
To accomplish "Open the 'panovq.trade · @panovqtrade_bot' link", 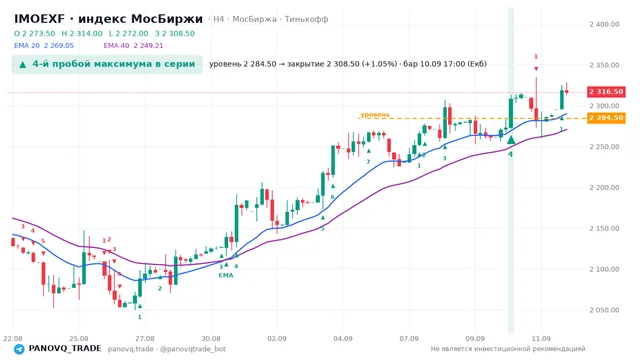I will point(167,349).
